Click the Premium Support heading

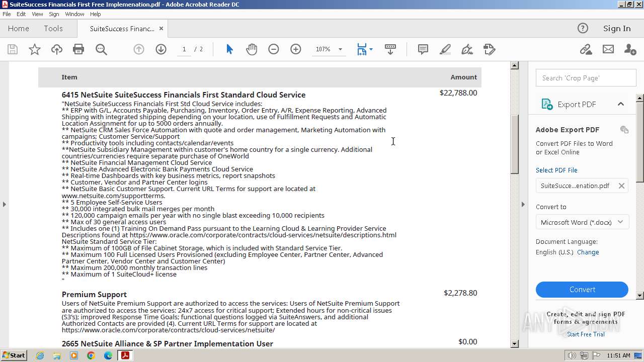(x=94, y=295)
